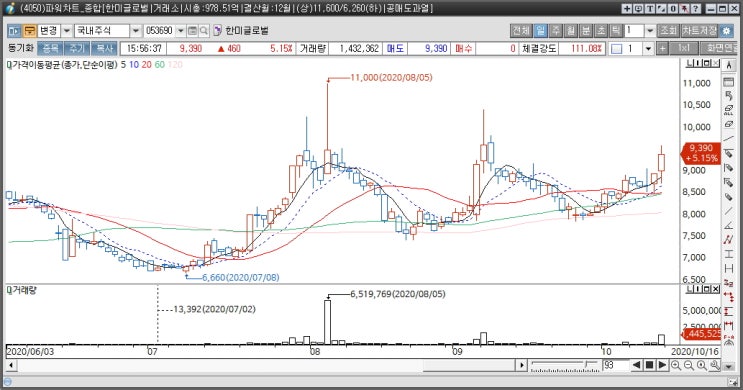Expand the 국내주식 market dropdown
The height and width of the screenshot is (390, 743).
tap(136, 31)
